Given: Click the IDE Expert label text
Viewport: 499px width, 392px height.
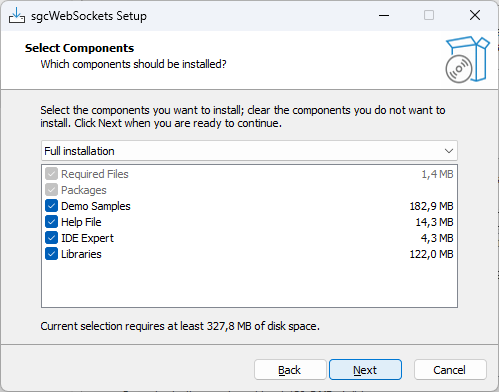Looking at the screenshot, I should [x=87, y=238].
